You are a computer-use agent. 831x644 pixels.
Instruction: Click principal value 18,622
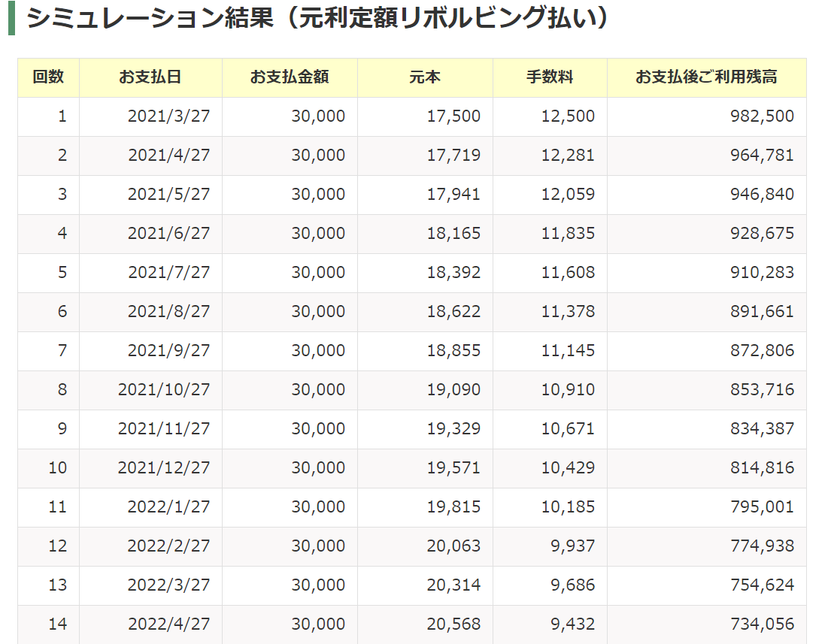pyautogui.click(x=454, y=311)
